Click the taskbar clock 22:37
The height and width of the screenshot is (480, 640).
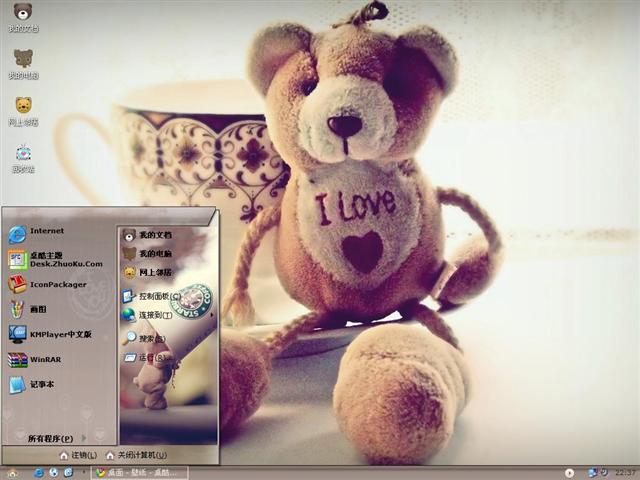coord(625,473)
